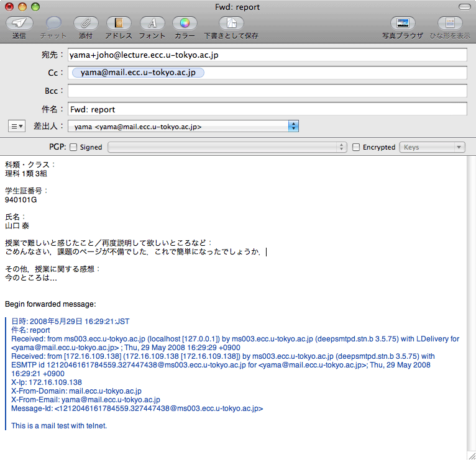Open the header fields customize dropdown
Screen dimensions: 476x460
coord(17,126)
